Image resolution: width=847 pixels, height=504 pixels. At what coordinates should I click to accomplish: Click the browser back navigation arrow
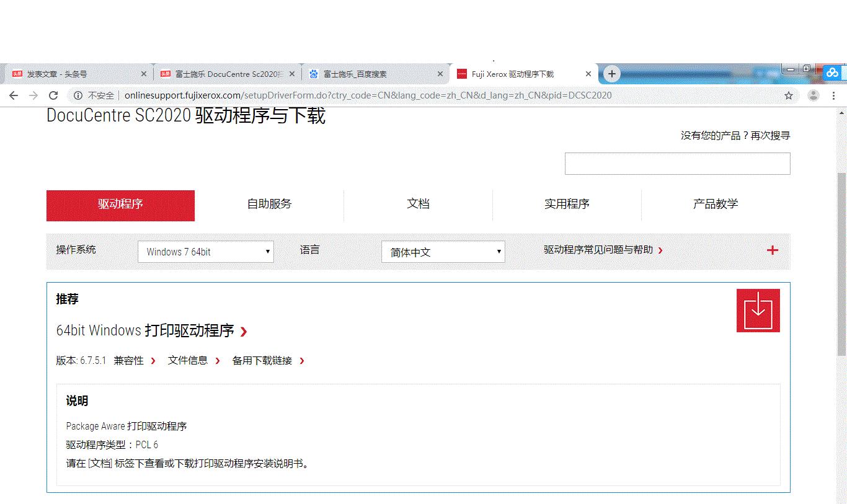[14, 95]
